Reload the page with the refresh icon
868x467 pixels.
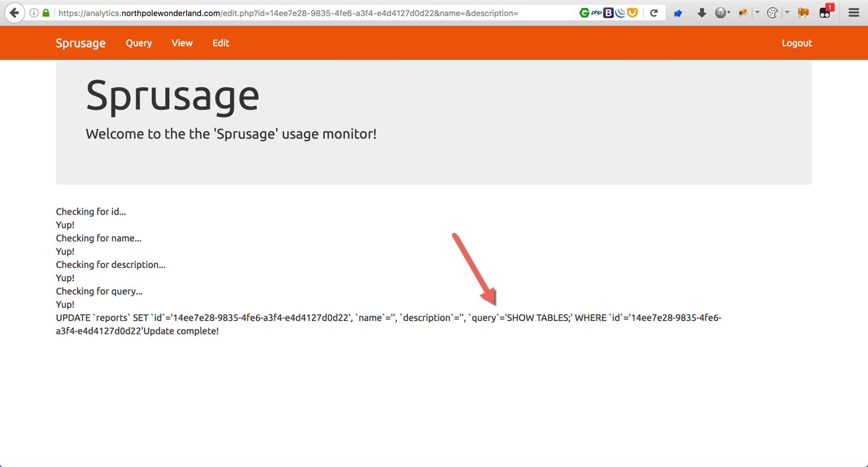[x=654, y=13]
